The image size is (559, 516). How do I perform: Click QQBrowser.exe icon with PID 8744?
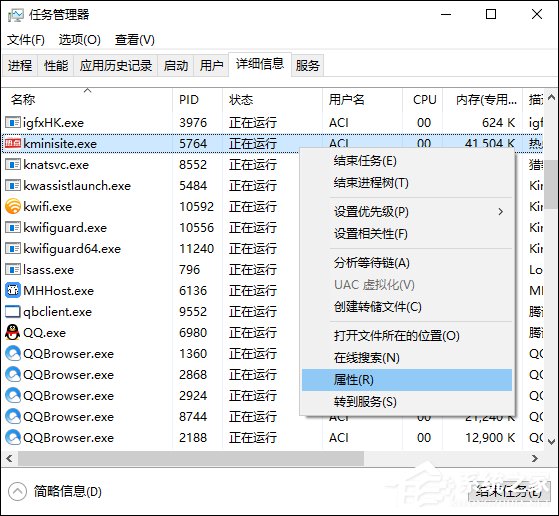click(x=13, y=417)
